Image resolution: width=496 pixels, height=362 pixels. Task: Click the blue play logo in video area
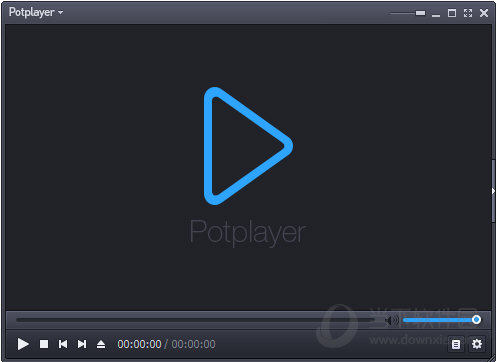[x=248, y=146]
